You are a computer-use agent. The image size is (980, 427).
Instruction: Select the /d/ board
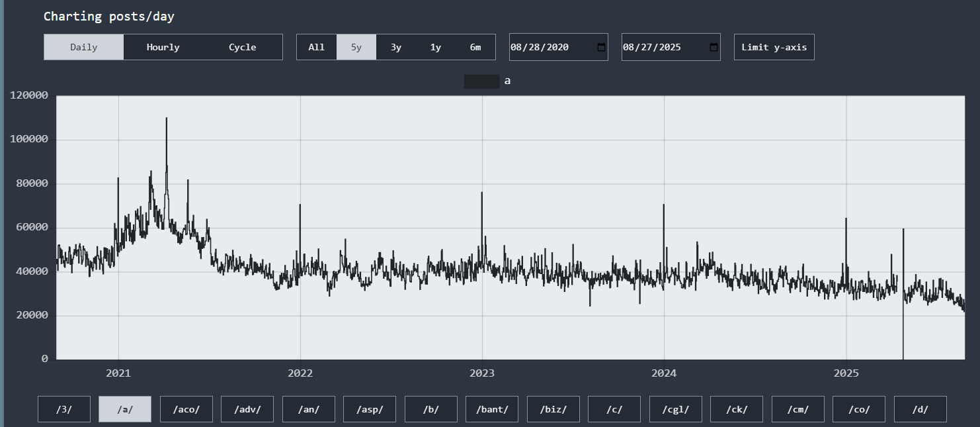click(920, 409)
